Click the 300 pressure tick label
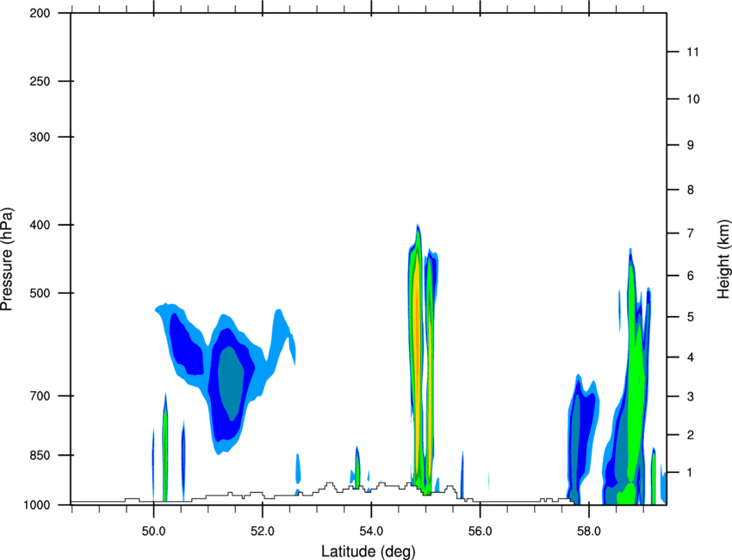The height and width of the screenshot is (560, 732). (x=40, y=137)
